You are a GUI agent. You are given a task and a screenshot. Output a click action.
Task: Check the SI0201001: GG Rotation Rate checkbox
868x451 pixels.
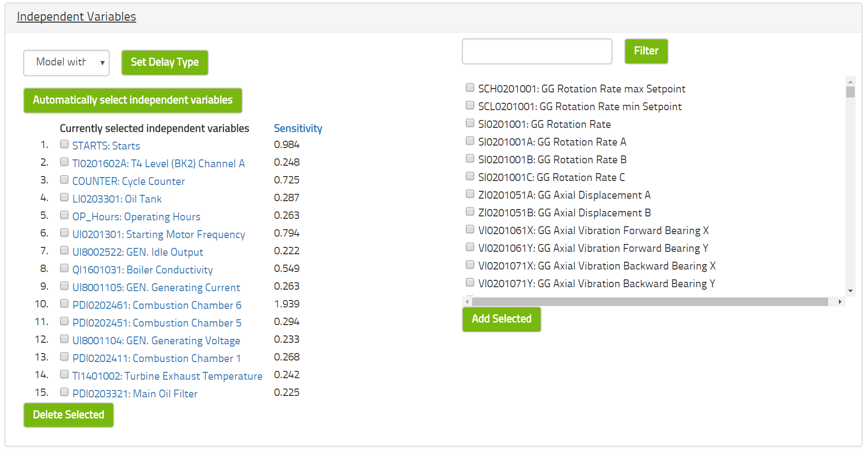click(470, 123)
